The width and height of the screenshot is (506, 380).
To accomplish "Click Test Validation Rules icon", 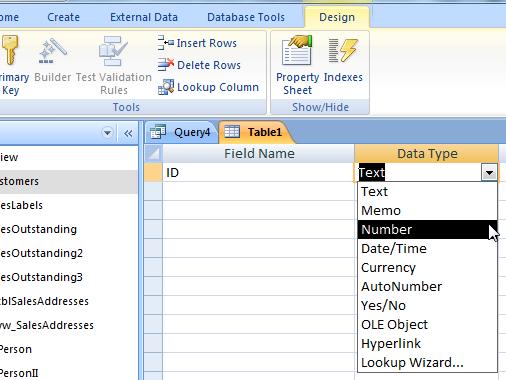I will (113, 51).
